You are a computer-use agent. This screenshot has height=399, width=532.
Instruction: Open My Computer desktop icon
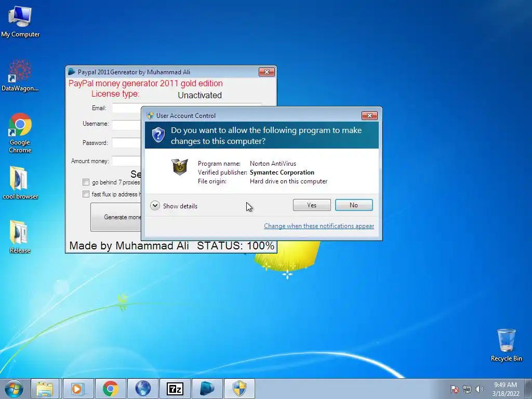pos(20,21)
